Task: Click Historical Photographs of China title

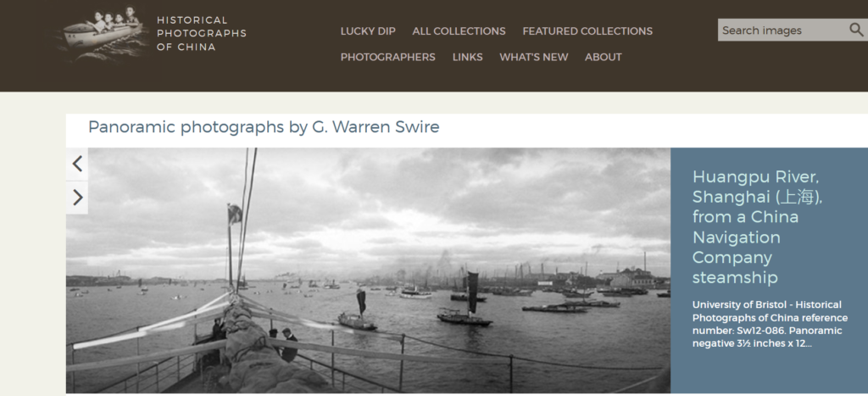Action: pos(202,33)
